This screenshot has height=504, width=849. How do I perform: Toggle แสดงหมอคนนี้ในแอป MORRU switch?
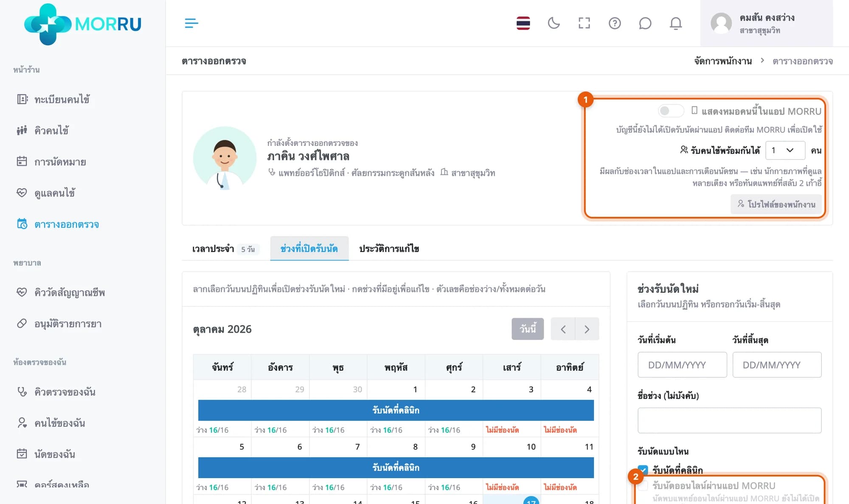tap(671, 111)
